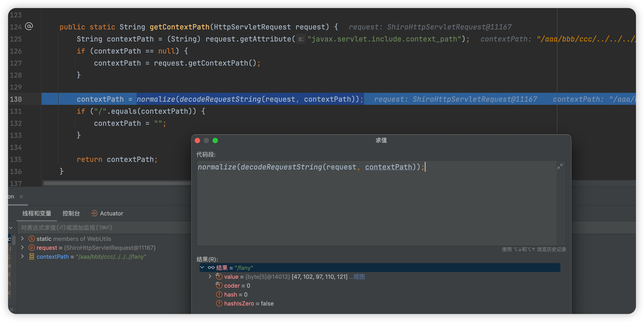Image resolution: width=644 pixels, height=322 pixels.
Task: Select the 线程和变量 tab
Action: point(37,213)
